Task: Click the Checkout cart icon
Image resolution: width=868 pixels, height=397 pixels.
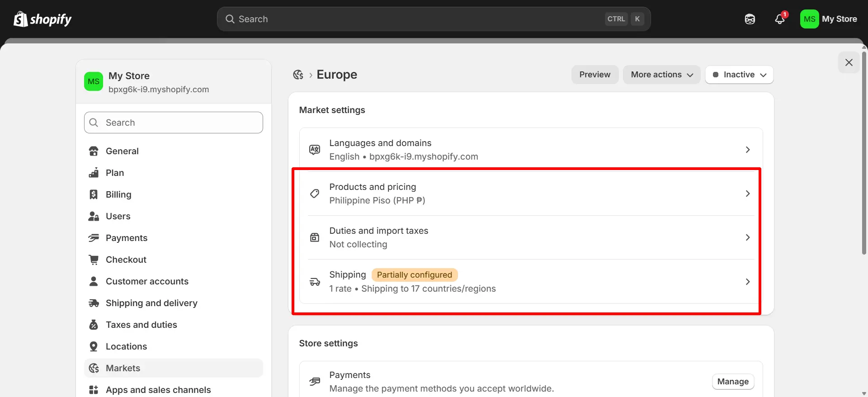Action: (x=94, y=260)
